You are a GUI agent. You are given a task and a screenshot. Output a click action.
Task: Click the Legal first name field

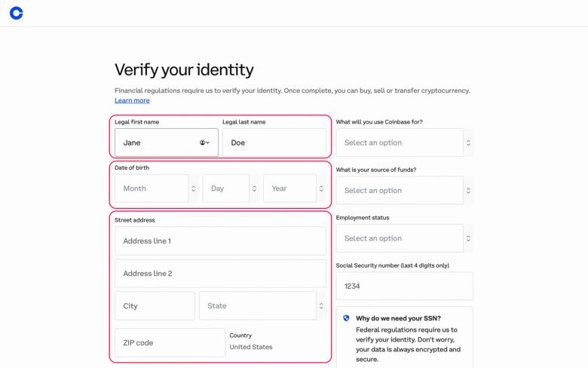point(158,143)
